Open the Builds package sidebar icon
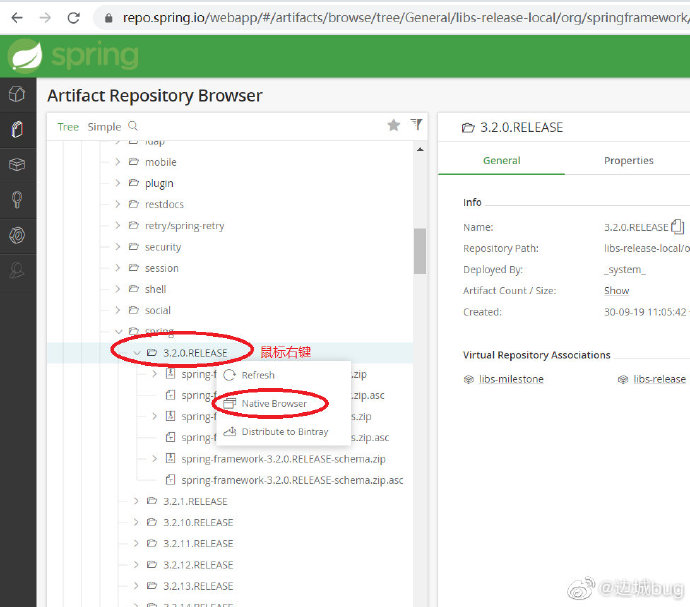Image resolution: width=690 pixels, height=607 pixels. click(x=17, y=165)
